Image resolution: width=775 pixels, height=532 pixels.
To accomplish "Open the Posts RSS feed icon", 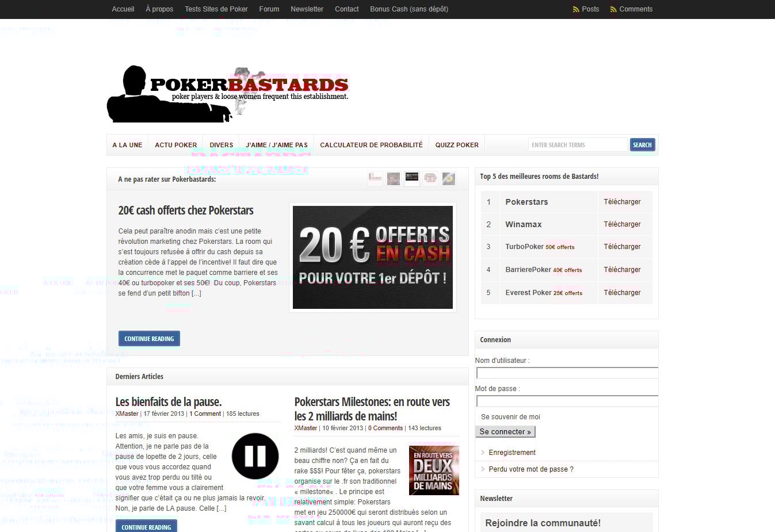I will click(576, 9).
